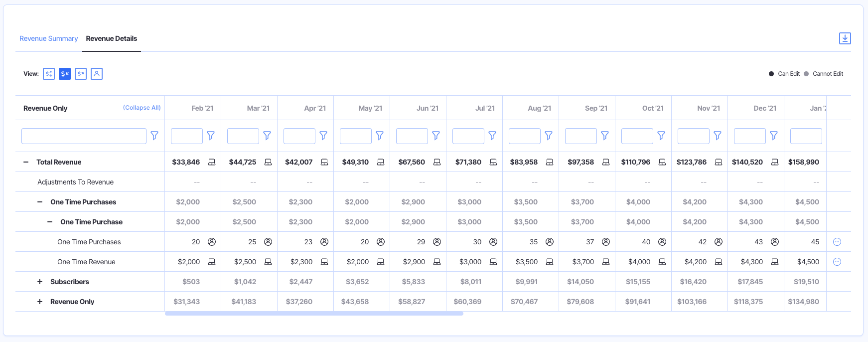Select the person view icon
This screenshot has height=342, width=868.
pyautogui.click(x=97, y=74)
